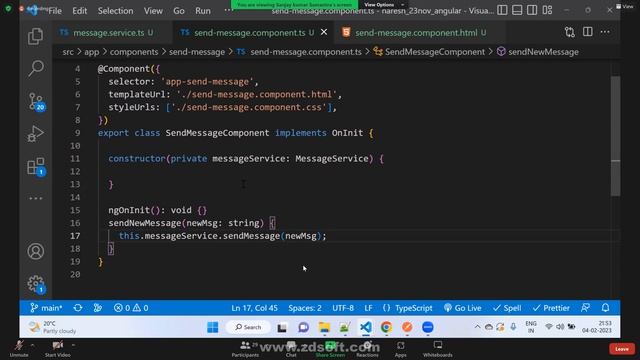This screenshot has height=360, width=640.
Task: Unmute the microphone in Zoom
Action: pos(19,348)
